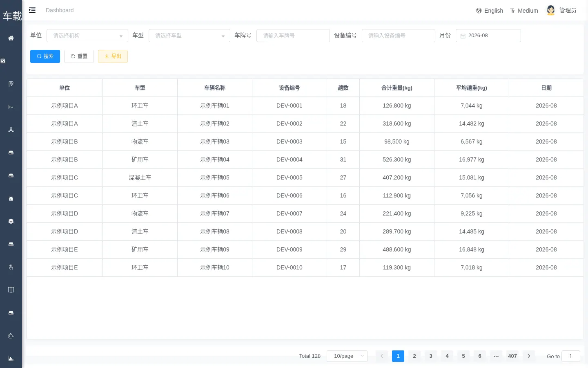Click cell 示例车辆10
Image resolution: width=588 pixels, height=368 pixels.
click(x=215, y=267)
